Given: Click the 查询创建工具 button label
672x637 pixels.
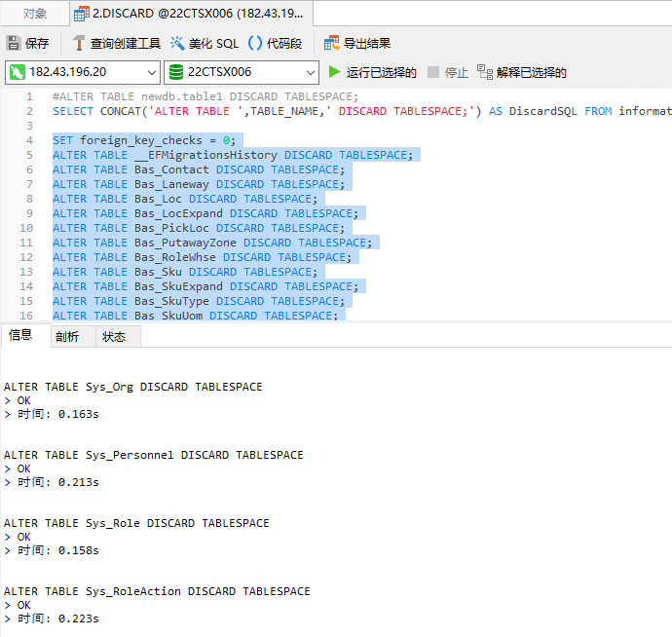Looking at the screenshot, I should pyautogui.click(x=125, y=43).
